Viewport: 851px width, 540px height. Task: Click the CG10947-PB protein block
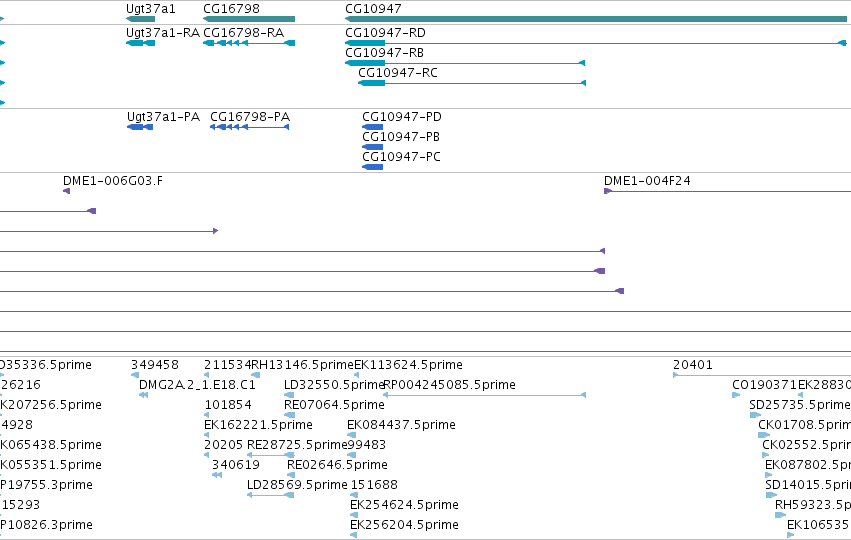(x=373, y=147)
